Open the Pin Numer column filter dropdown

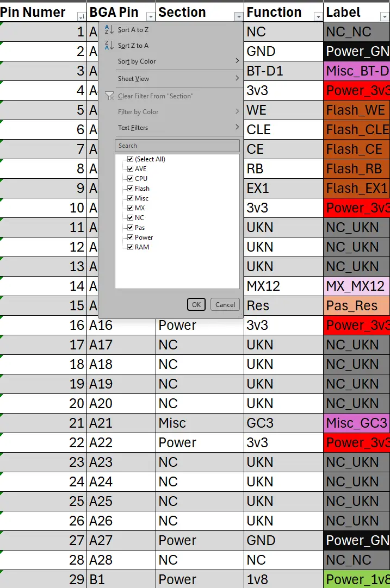81,16
